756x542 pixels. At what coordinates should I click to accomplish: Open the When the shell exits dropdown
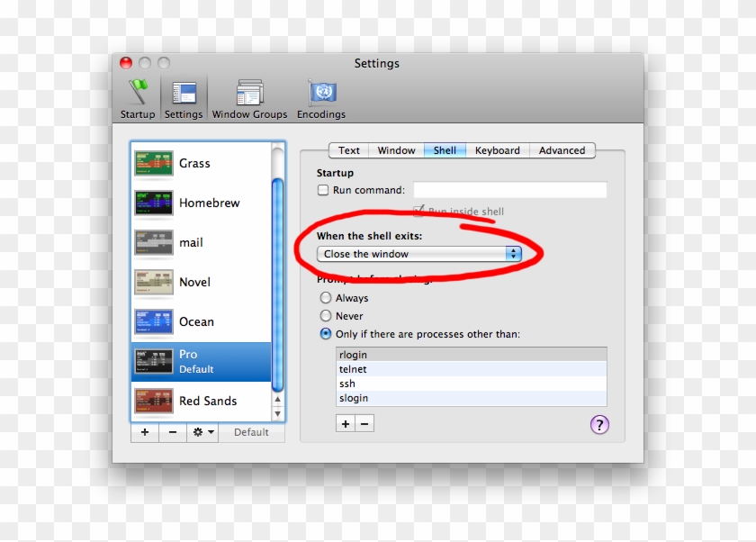[419, 254]
